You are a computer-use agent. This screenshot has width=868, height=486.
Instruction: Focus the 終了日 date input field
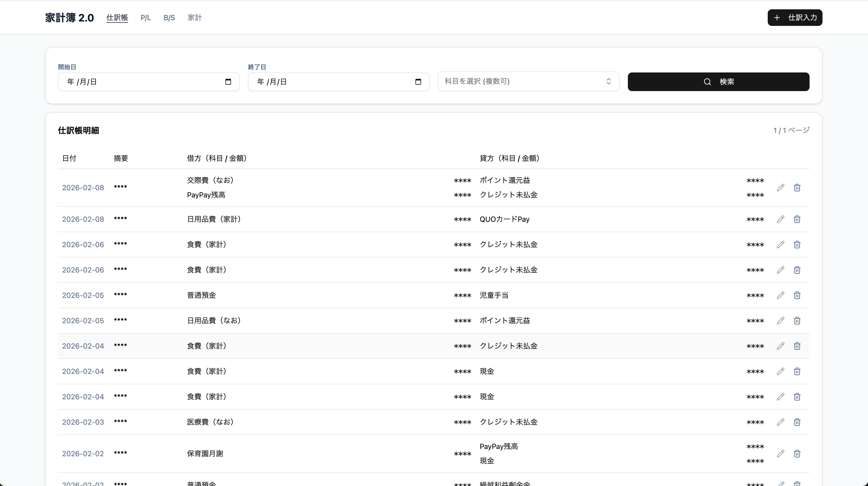(332, 82)
